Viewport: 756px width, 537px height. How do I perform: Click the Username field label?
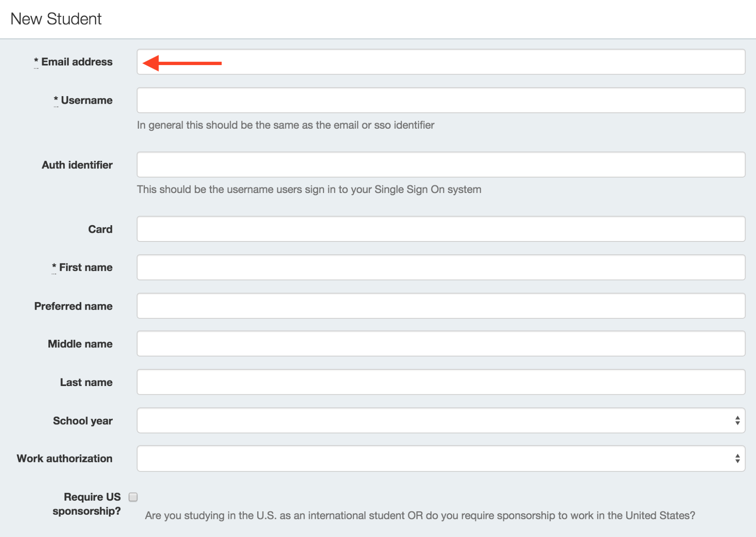(83, 100)
